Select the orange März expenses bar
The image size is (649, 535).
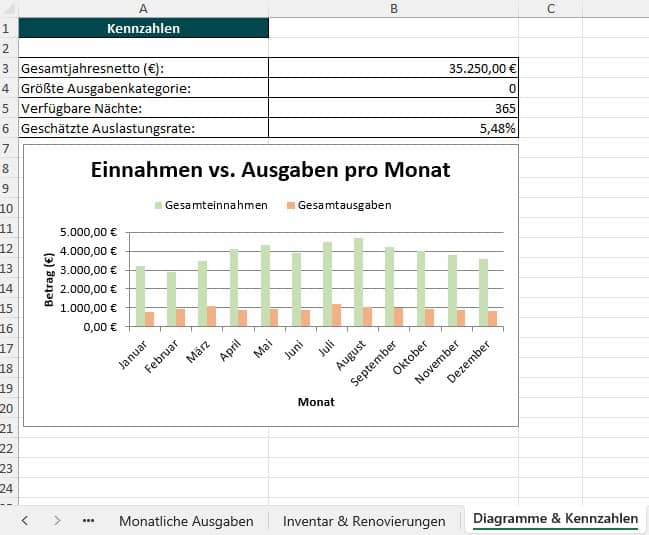click(x=212, y=316)
